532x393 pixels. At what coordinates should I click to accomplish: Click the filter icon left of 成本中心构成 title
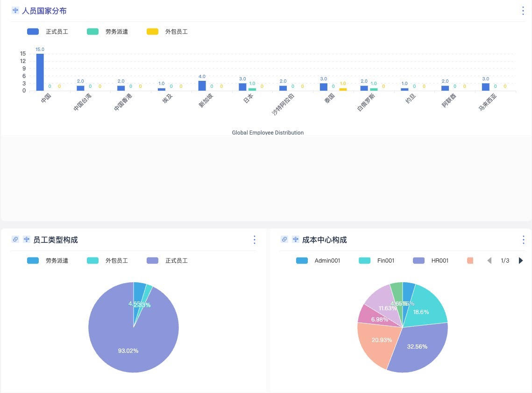tap(295, 240)
